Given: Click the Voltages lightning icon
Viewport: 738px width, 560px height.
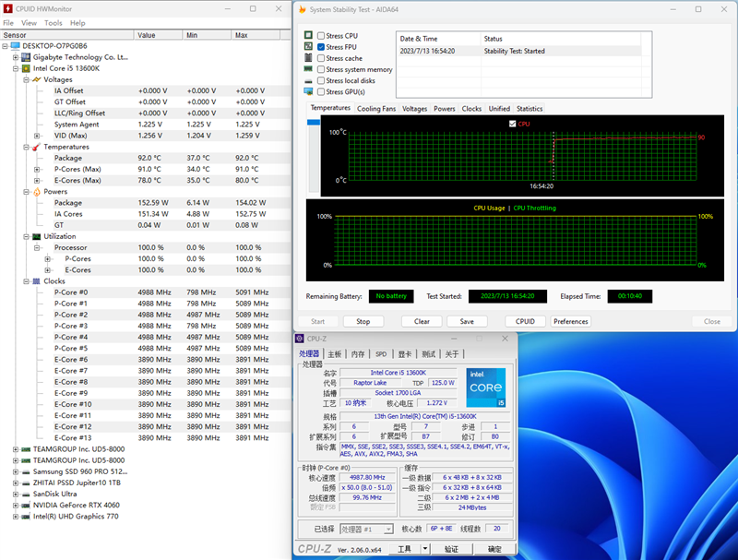Looking at the screenshot, I should tap(37, 79).
